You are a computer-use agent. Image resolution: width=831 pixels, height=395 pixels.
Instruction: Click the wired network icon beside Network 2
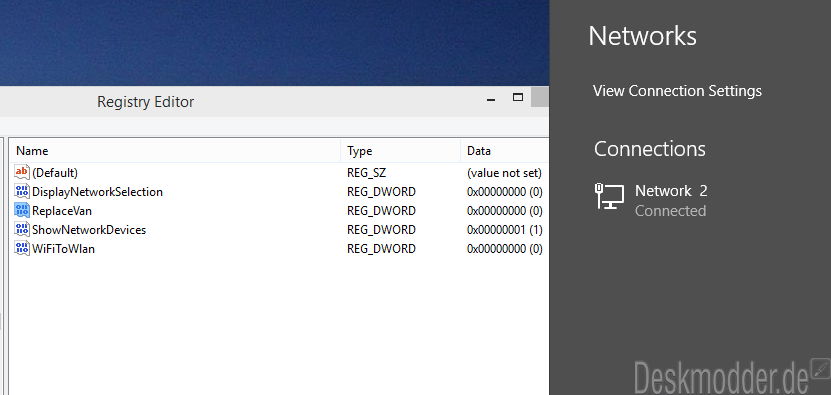coord(609,196)
